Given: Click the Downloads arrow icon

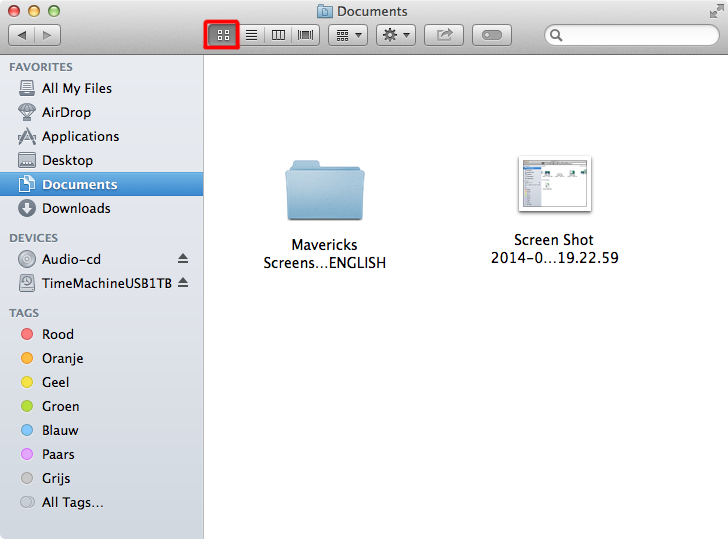Looking at the screenshot, I should 26,208.
